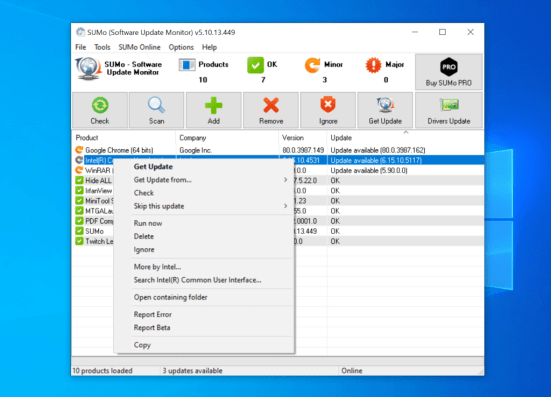
Task: Click version 80.0.3987.149 cell
Action: (x=303, y=150)
